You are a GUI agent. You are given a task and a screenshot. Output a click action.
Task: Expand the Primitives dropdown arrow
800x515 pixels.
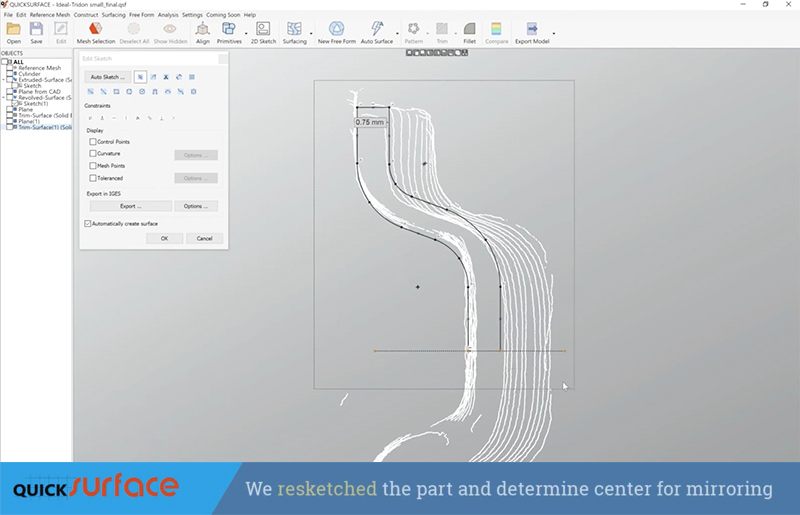[245, 33]
